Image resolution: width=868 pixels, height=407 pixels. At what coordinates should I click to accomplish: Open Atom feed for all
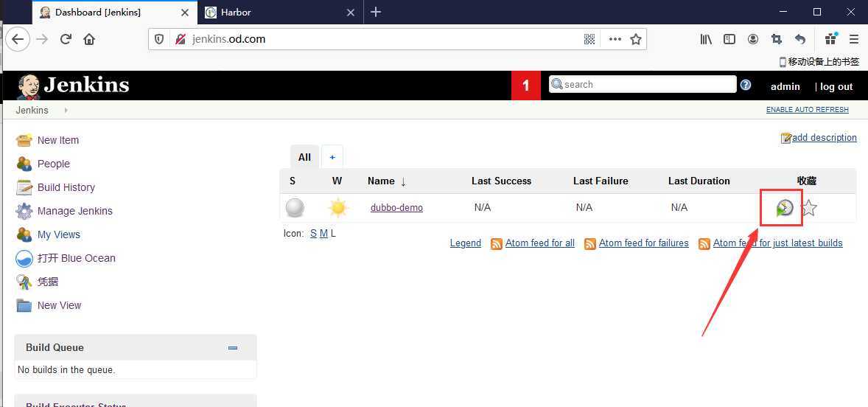tap(539, 243)
